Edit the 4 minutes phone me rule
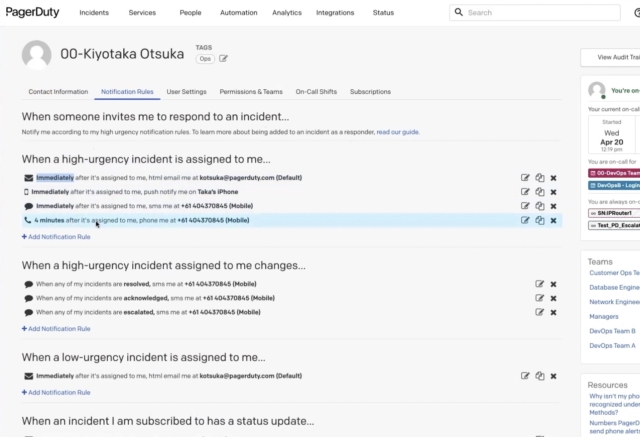Screen dimensions: 640x437 click(x=525, y=220)
